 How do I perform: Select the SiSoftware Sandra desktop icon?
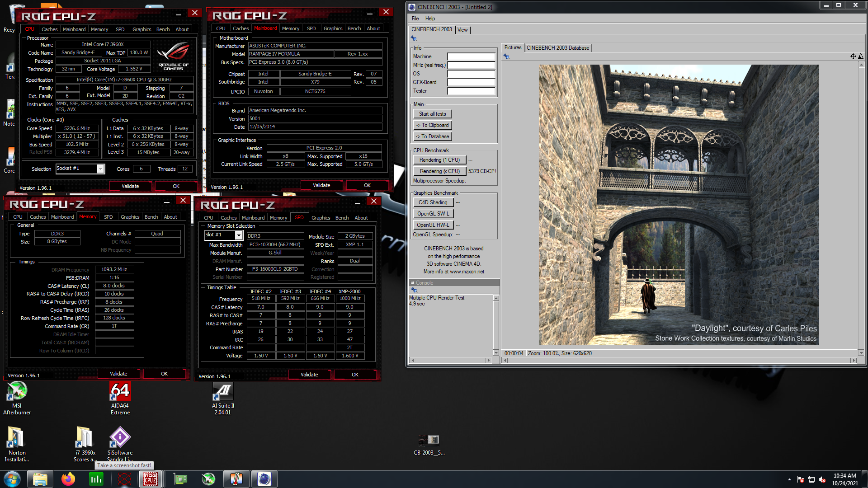(x=120, y=444)
